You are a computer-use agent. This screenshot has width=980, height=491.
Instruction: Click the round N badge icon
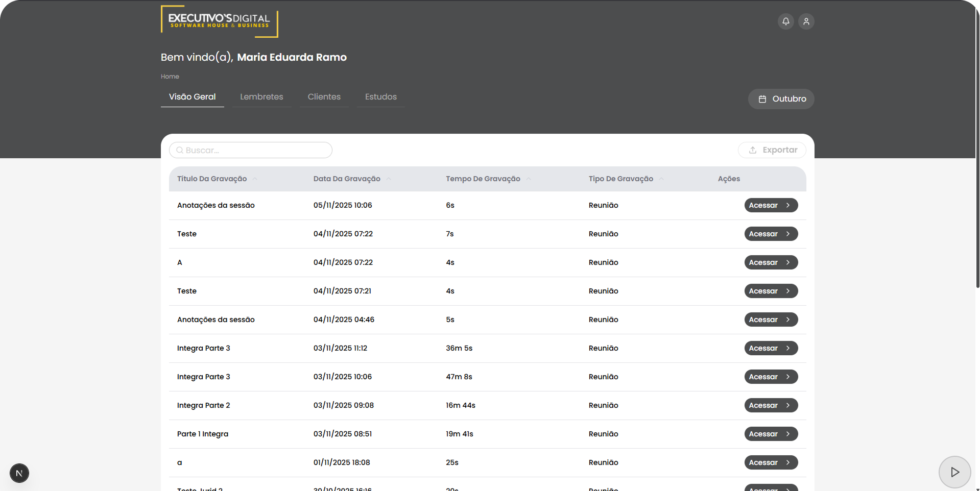(19, 473)
